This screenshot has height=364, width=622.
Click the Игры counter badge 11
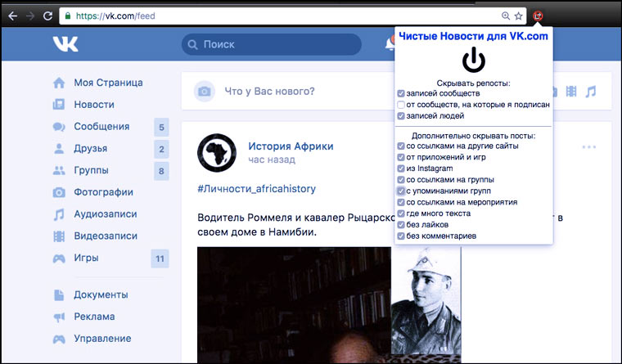pos(160,258)
